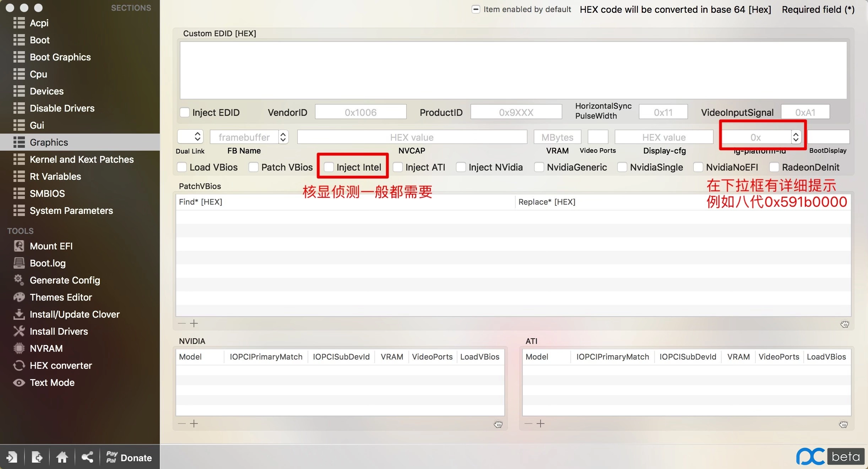Click the HorizontalSync PulseWidth field

[x=663, y=112]
